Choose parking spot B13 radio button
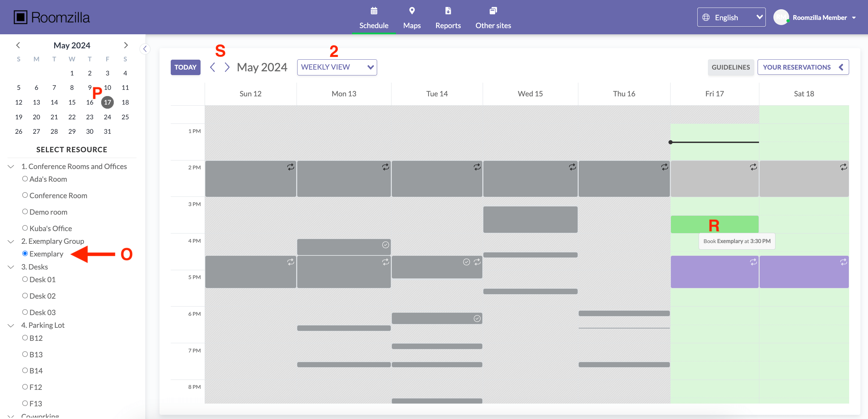The width and height of the screenshot is (868, 419). (x=25, y=354)
